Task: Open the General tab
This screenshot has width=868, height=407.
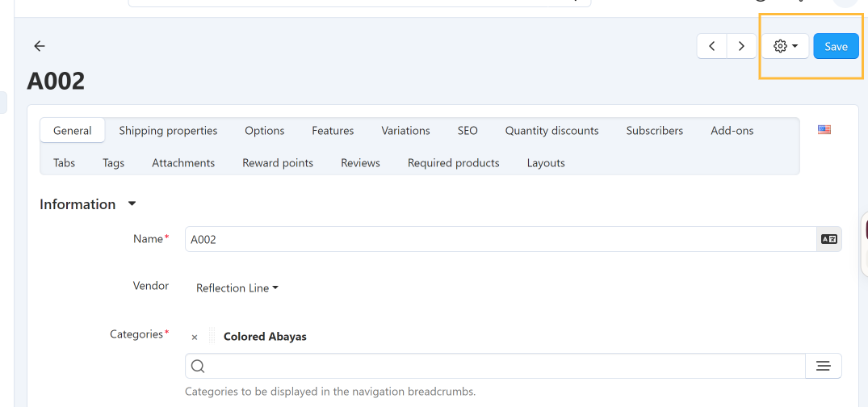Action: (x=73, y=131)
